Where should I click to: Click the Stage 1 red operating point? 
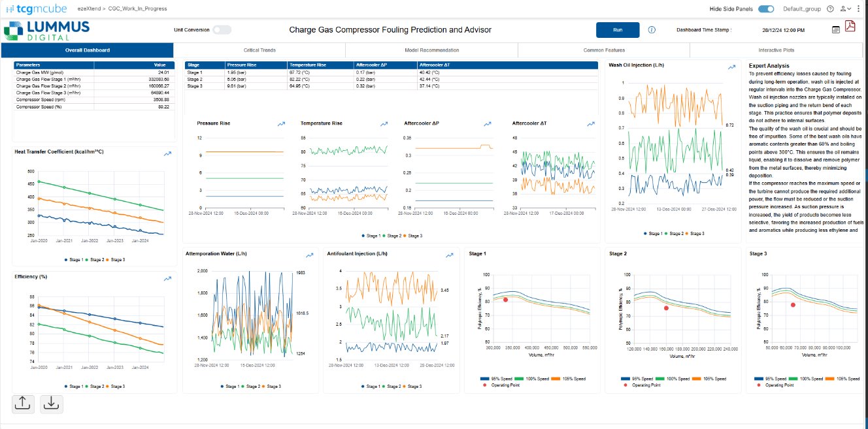tap(505, 300)
